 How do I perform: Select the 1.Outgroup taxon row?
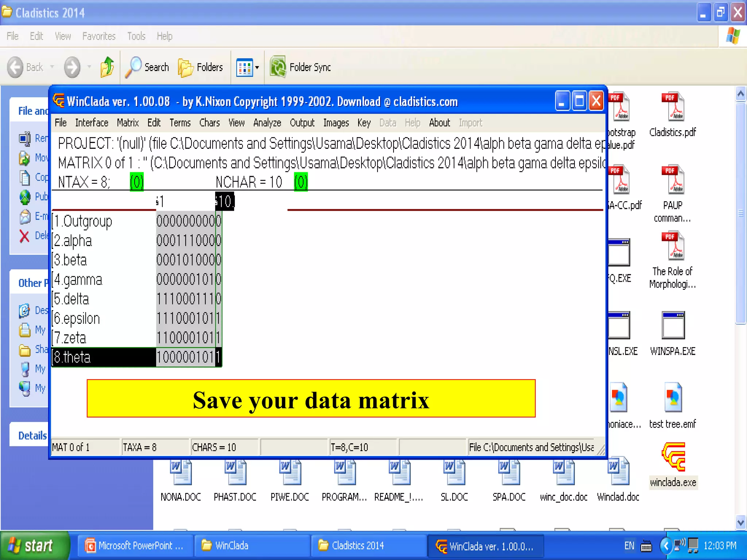[104, 221]
